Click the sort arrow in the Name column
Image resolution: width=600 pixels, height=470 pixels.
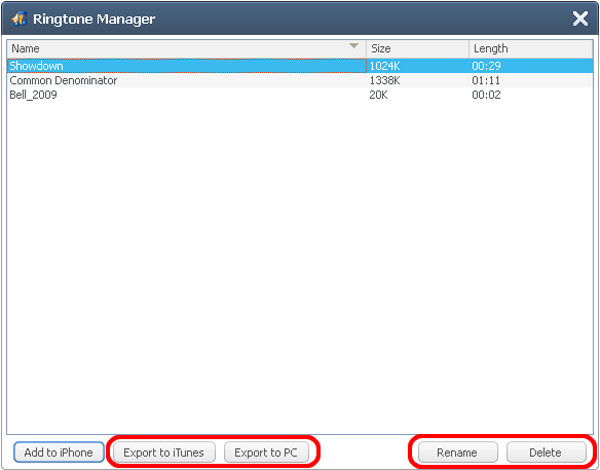[x=353, y=47]
